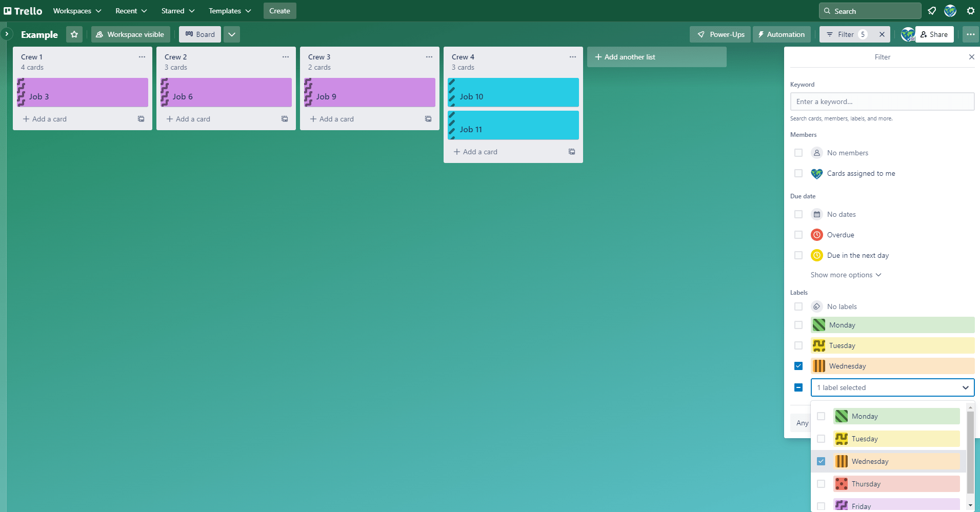Click the Workspace visible lock icon
Viewport: 980px width, 512px height.
[99, 34]
